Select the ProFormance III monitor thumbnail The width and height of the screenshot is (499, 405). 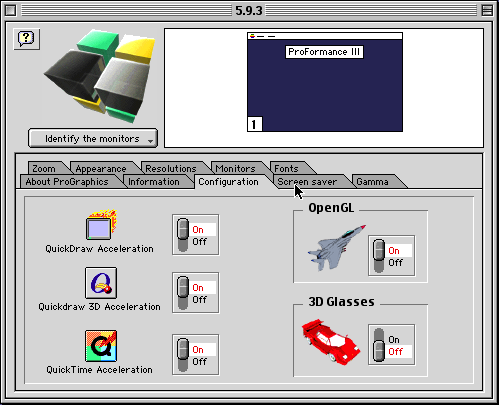[x=325, y=82]
